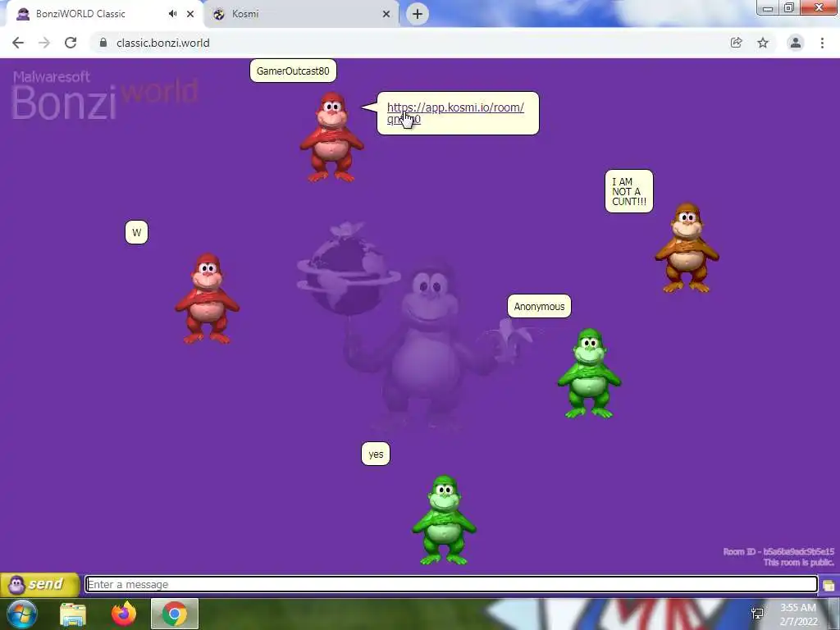Open the Windows Start menu
The image size is (840, 630).
click(21, 614)
